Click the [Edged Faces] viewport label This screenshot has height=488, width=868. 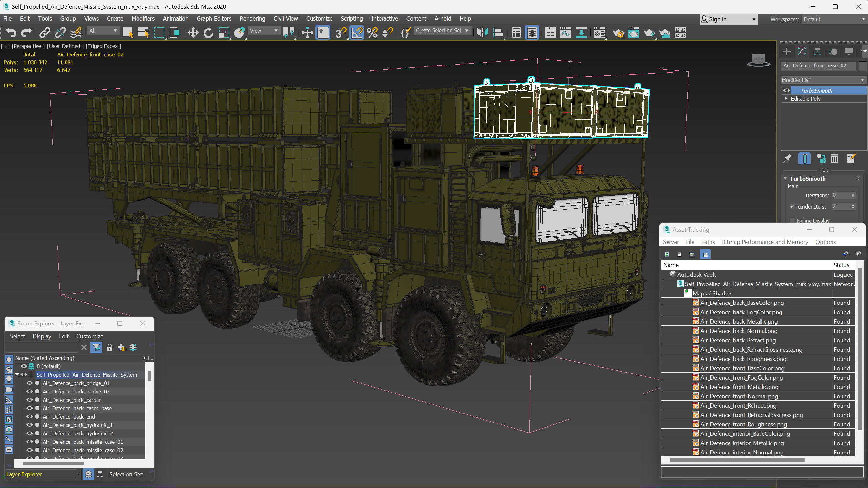pos(103,46)
